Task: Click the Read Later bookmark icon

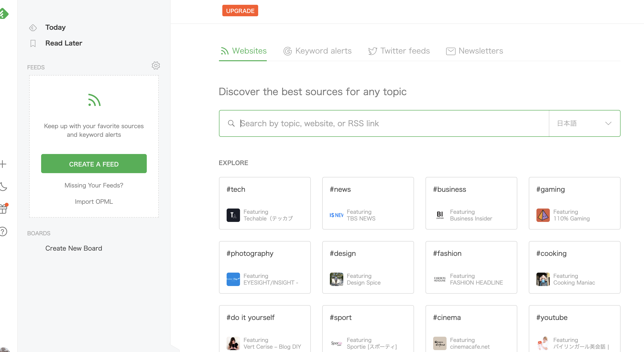Action: (x=33, y=43)
